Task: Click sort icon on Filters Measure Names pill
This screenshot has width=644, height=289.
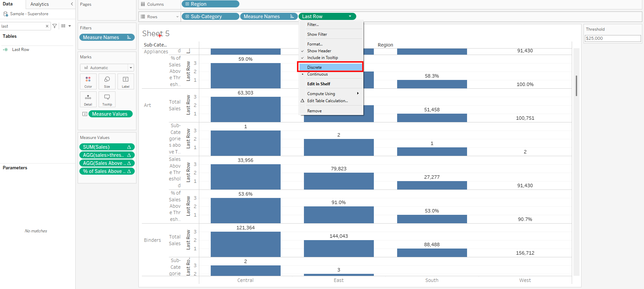Action: [x=129, y=37]
